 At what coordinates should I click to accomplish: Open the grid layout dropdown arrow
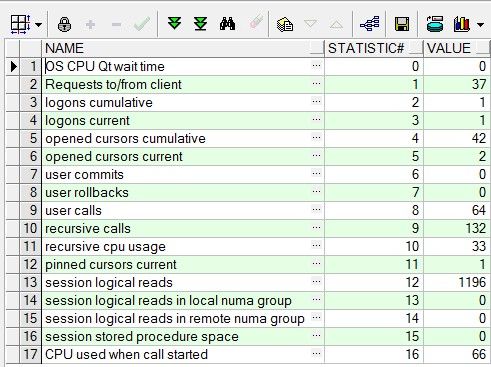coord(38,25)
